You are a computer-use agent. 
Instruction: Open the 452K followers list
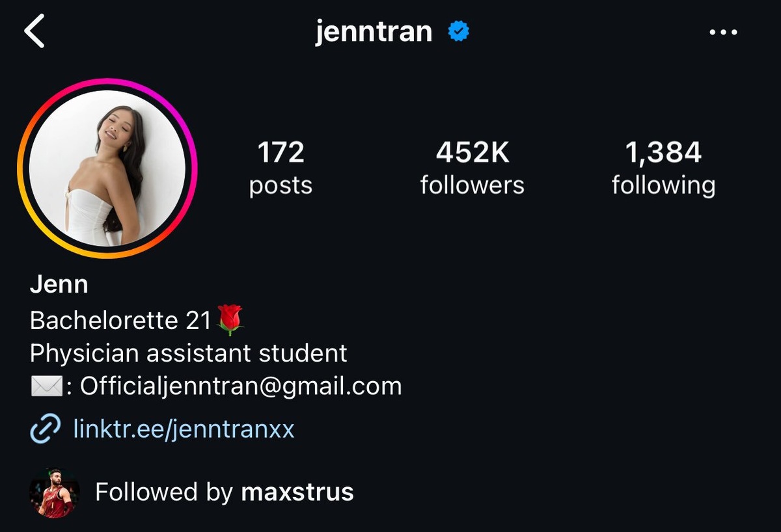coord(472,168)
